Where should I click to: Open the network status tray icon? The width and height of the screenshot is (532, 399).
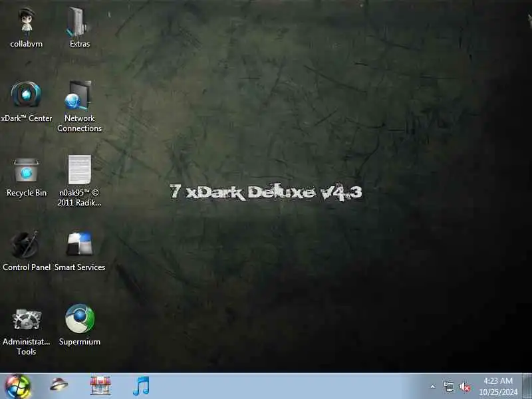point(448,386)
